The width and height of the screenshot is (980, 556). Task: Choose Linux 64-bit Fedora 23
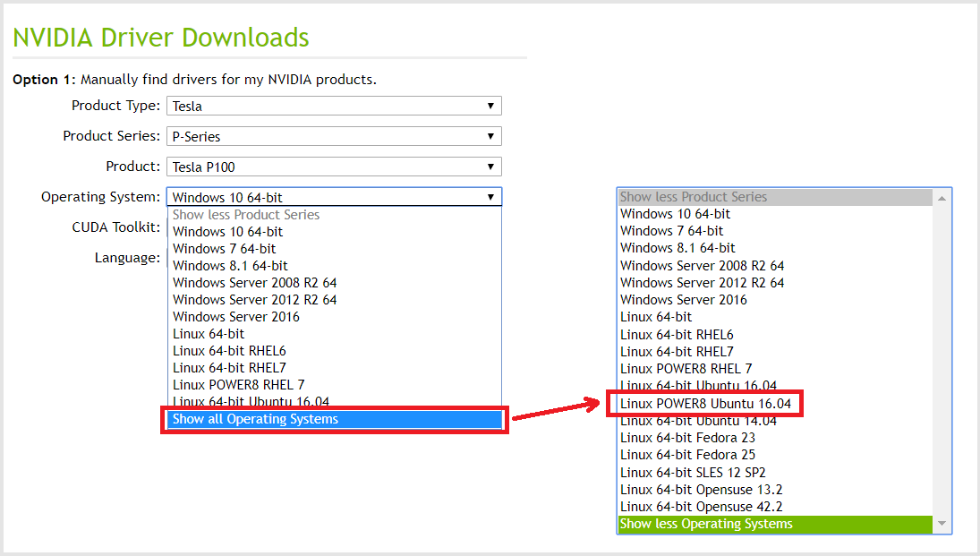click(x=775, y=438)
